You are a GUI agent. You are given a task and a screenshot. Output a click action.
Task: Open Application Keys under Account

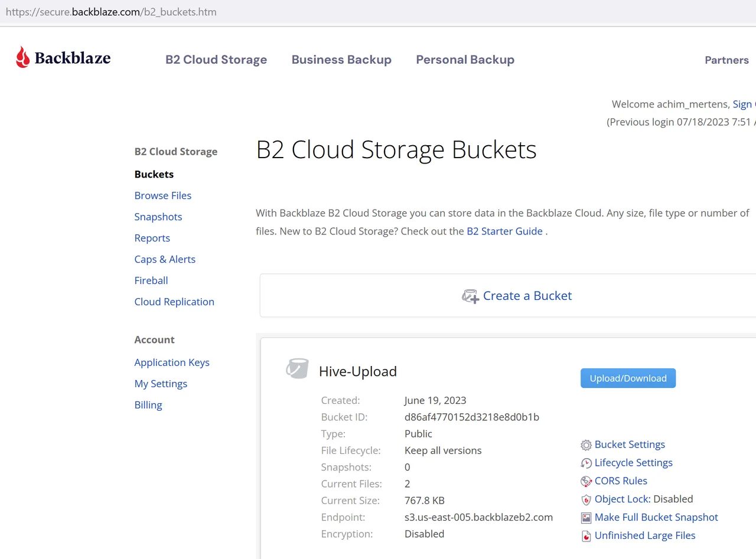click(172, 362)
